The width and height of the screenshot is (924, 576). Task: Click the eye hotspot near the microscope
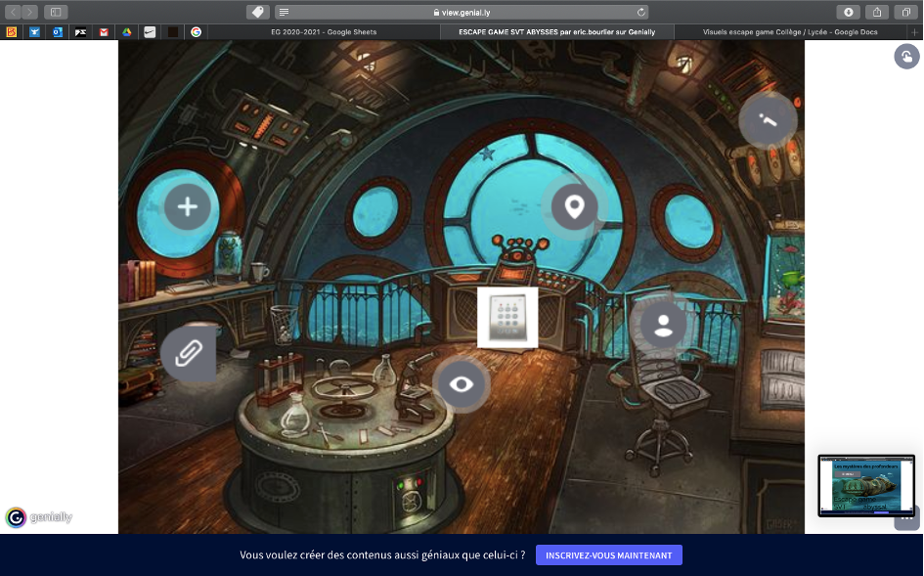click(462, 384)
